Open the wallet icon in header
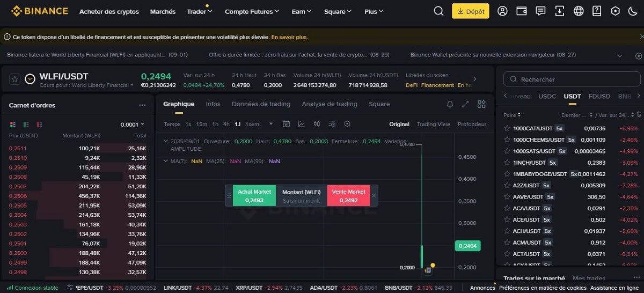Viewport: 644px width, 293px height. click(521, 11)
